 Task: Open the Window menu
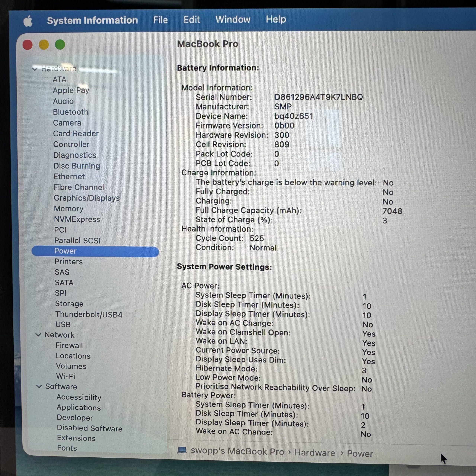pyautogui.click(x=233, y=20)
